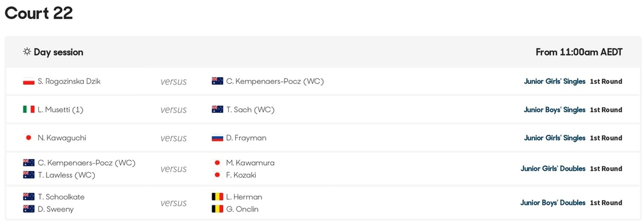The image size is (644, 221).
Task: Open Junior Girls' Doubles event link
Action: pyautogui.click(x=553, y=168)
